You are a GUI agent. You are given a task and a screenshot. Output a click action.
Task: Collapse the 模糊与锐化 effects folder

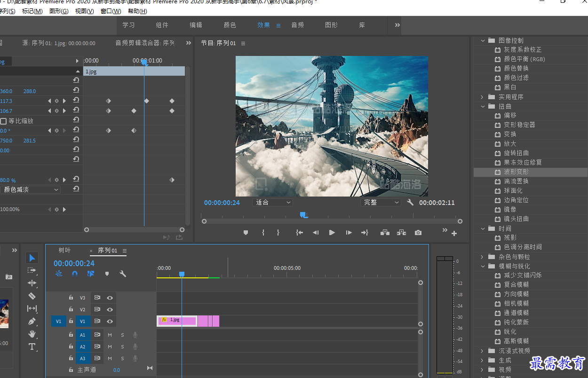[483, 266]
